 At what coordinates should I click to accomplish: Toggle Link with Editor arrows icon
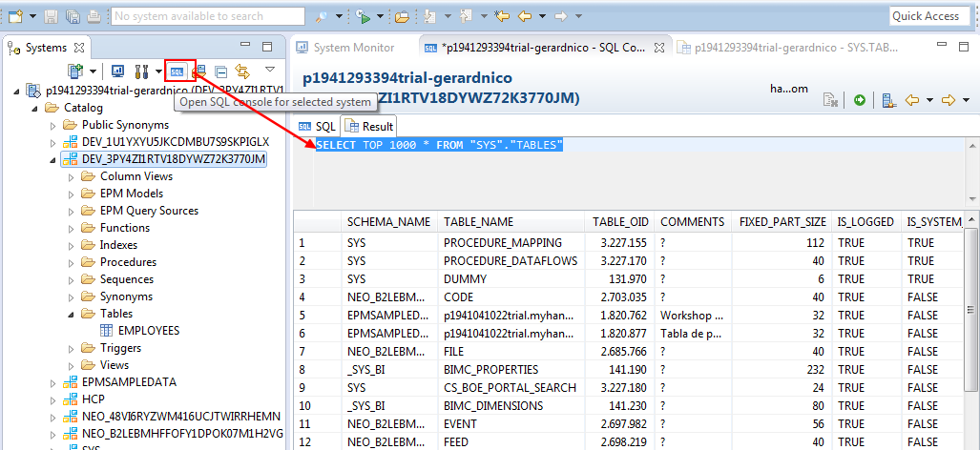(x=242, y=72)
